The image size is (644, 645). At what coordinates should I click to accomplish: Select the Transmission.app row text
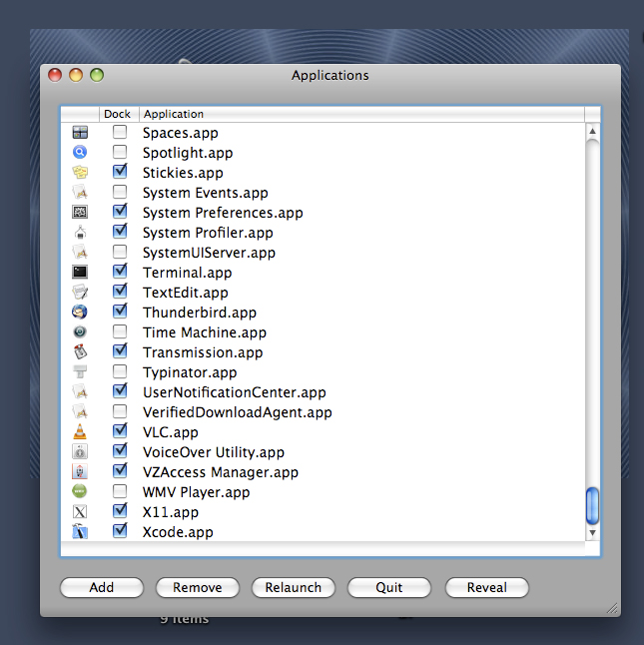[x=203, y=352]
